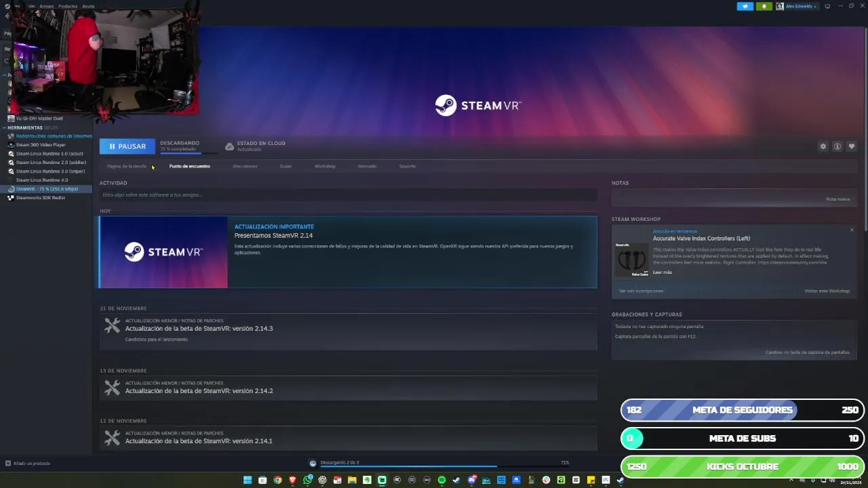Click Estado en Cloud status
Viewport: 868px width, 488px height.
click(x=255, y=146)
